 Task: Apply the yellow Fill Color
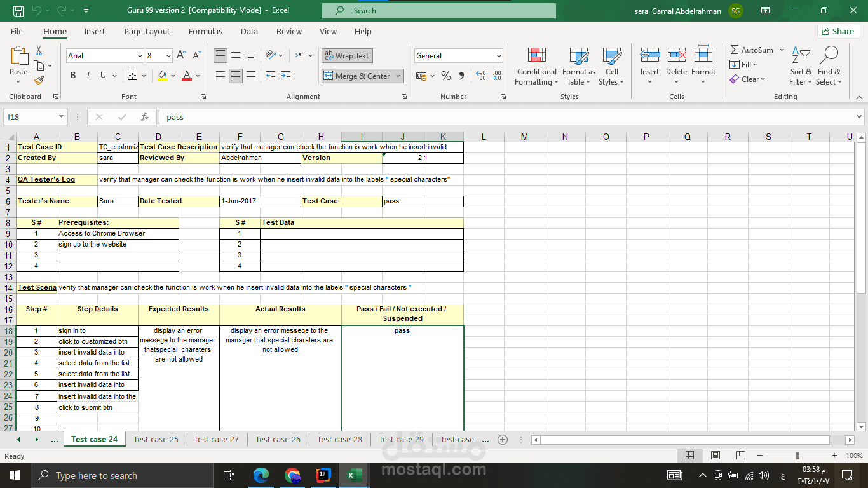click(x=162, y=76)
